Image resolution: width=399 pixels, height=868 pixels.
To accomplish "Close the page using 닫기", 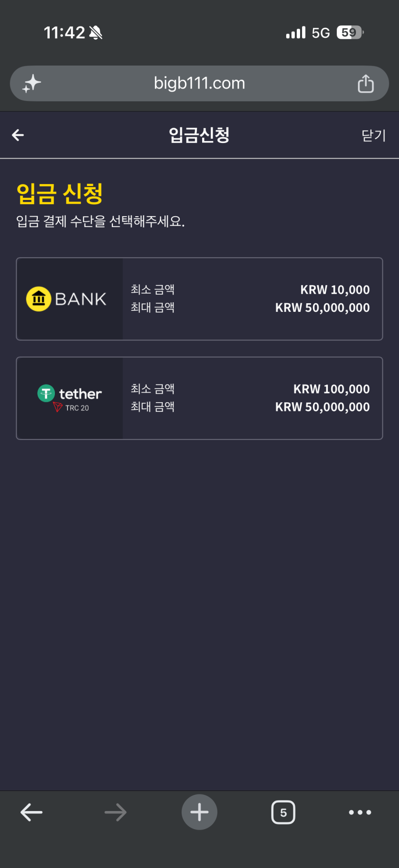I will click(x=374, y=135).
